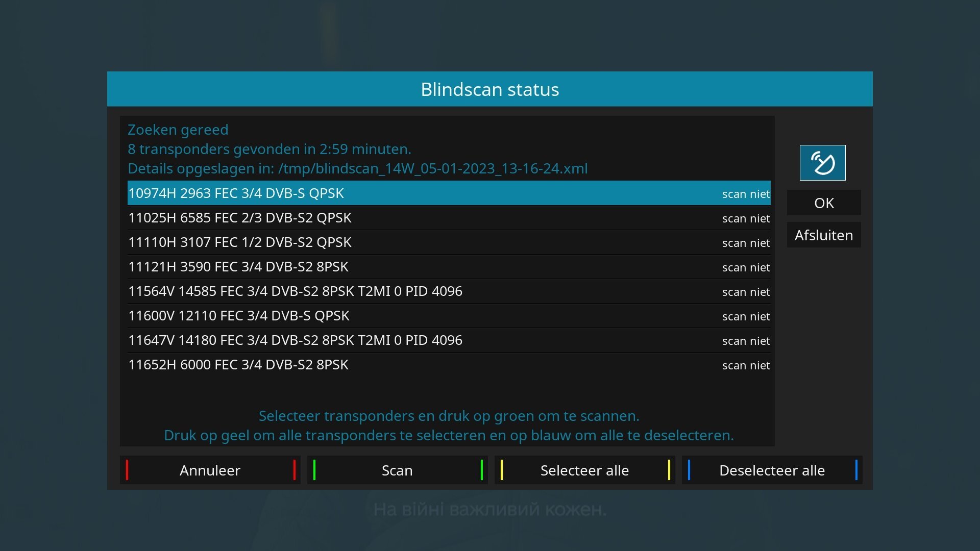Click yellow Selecteer alle button
Image resolution: width=980 pixels, height=551 pixels.
584,470
